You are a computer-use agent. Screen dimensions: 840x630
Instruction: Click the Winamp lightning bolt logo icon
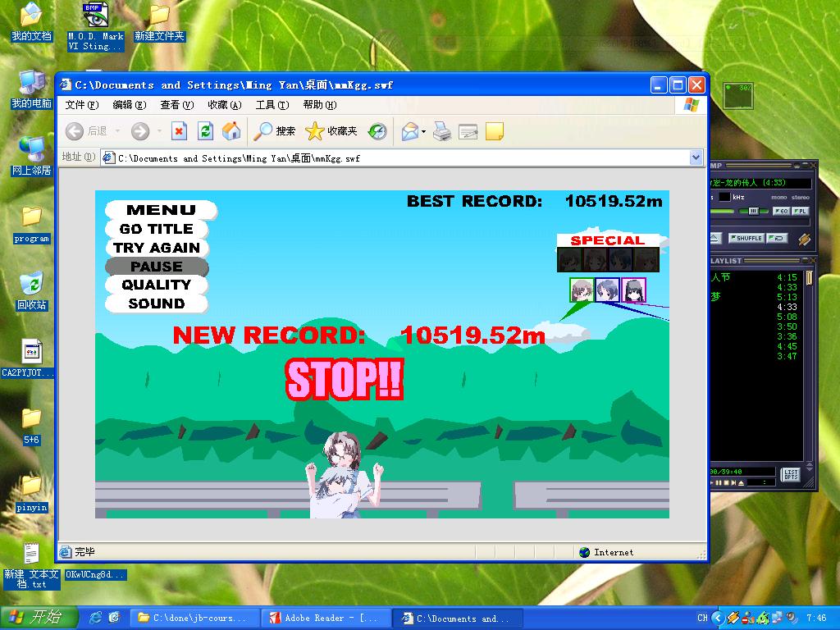[804, 239]
